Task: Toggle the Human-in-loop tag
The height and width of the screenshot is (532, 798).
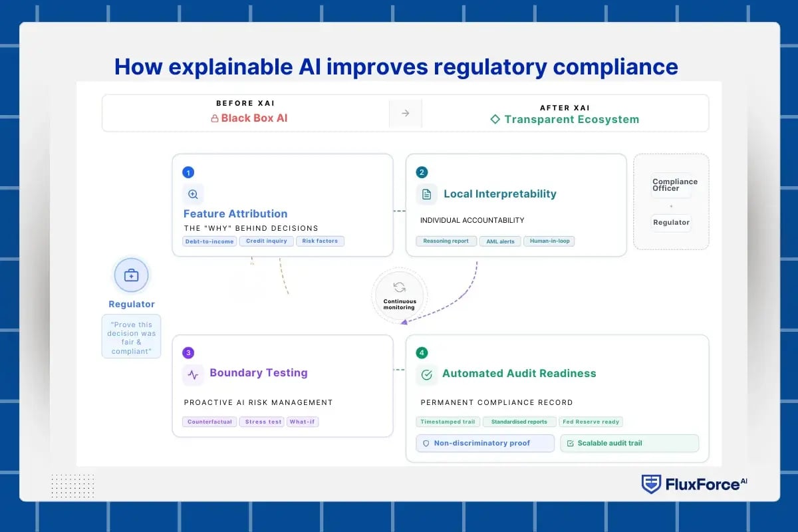Action: (548, 241)
